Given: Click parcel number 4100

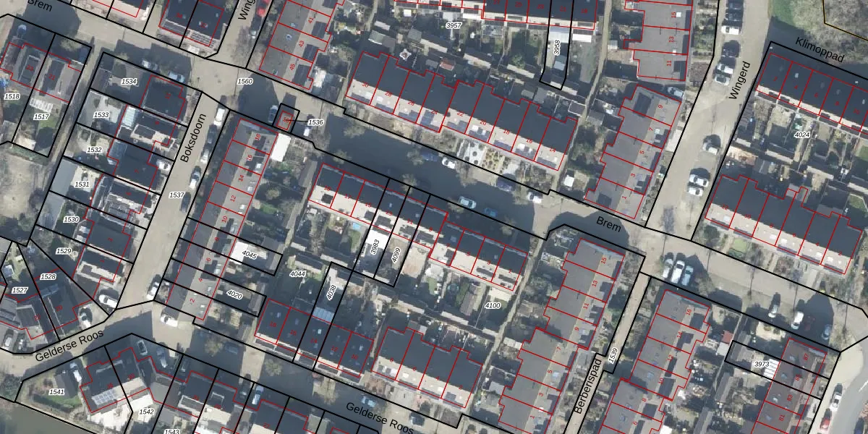Looking at the screenshot, I should pyautogui.click(x=492, y=306).
